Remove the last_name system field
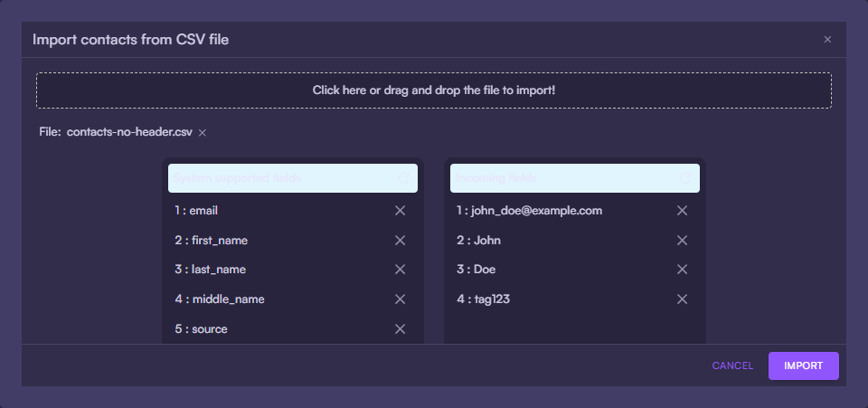 point(400,270)
